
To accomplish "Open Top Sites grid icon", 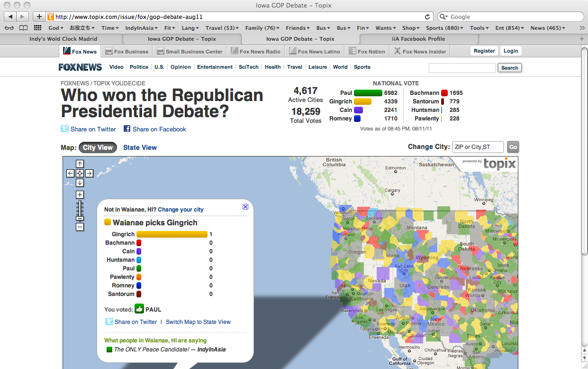I will (38, 28).
